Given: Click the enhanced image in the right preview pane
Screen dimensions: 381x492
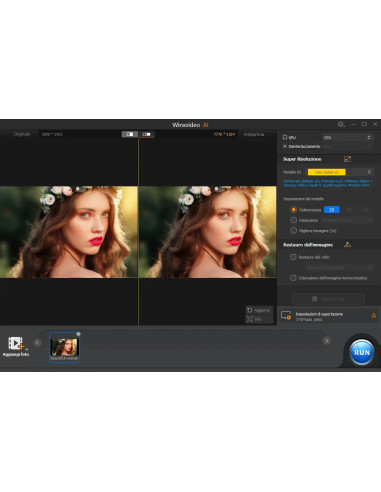Looking at the screenshot, I should tap(208, 232).
